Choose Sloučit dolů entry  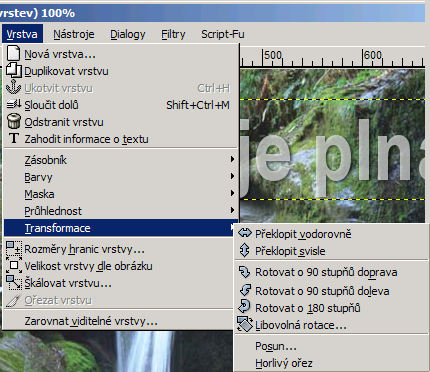121,105
